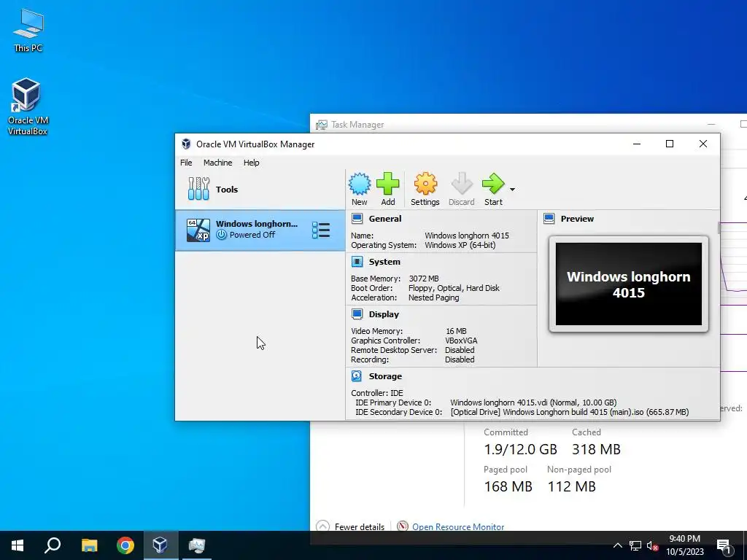The width and height of the screenshot is (747, 560).
Task: Click the 'Powered Off' status text
Action: tap(252, 234)
